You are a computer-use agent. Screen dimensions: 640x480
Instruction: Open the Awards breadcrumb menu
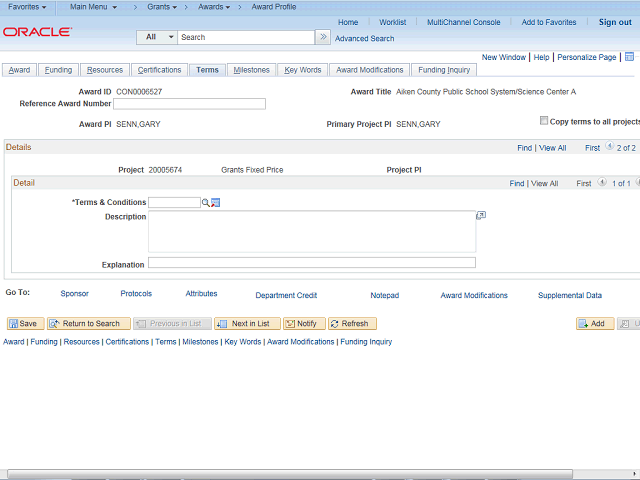coord(214,7)
